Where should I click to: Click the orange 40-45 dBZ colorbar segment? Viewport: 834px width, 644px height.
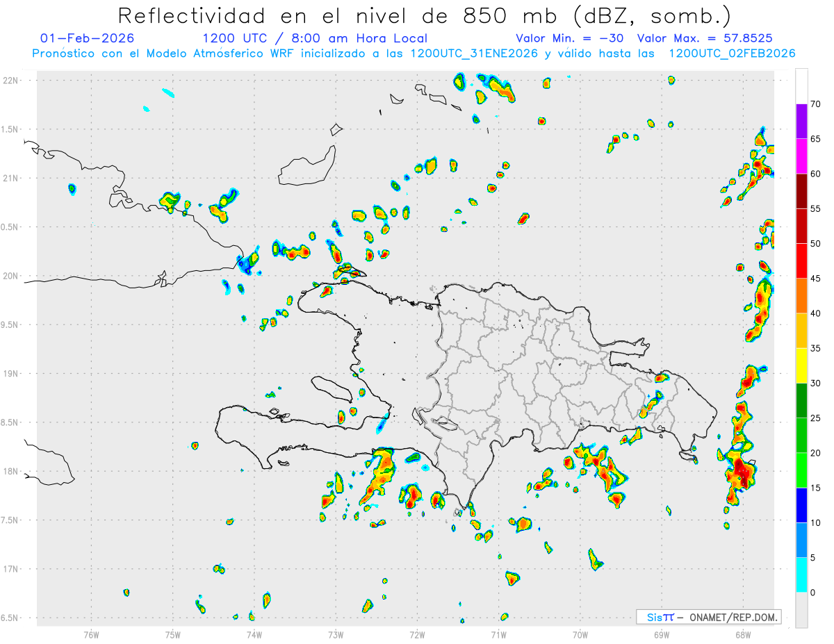pos(801,296)
